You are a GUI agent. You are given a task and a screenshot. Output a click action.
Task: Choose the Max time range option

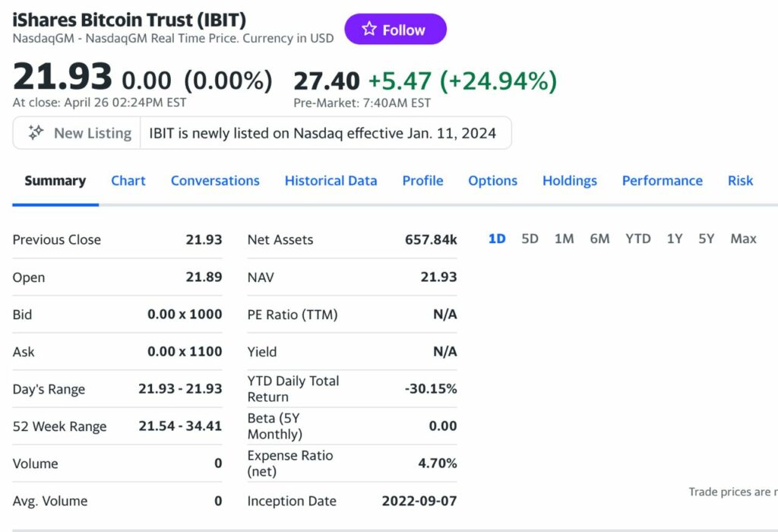click(742, 238)
